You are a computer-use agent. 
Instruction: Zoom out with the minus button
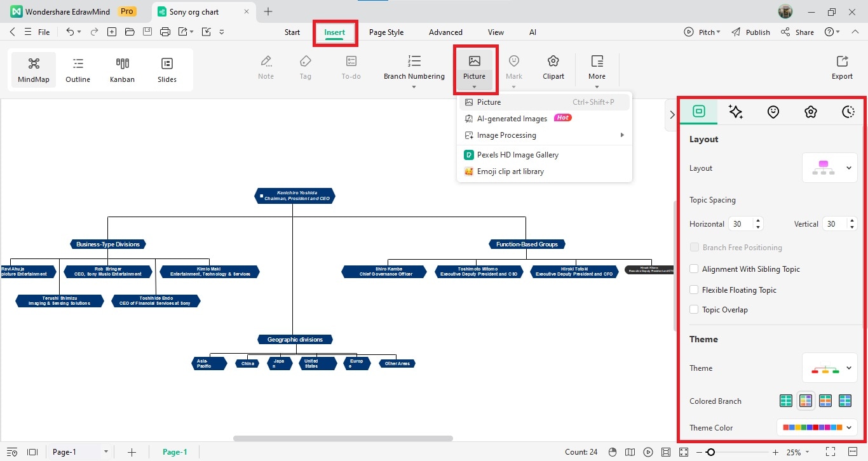pos(699,452)
